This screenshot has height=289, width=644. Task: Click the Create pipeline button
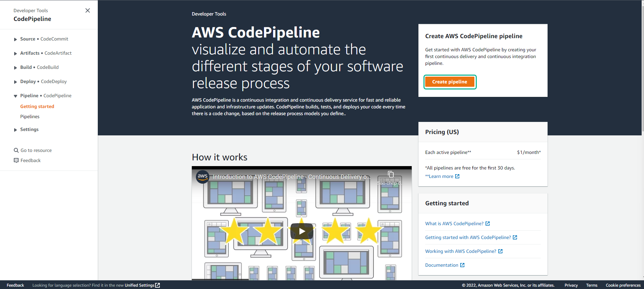[x=450, y=82]
